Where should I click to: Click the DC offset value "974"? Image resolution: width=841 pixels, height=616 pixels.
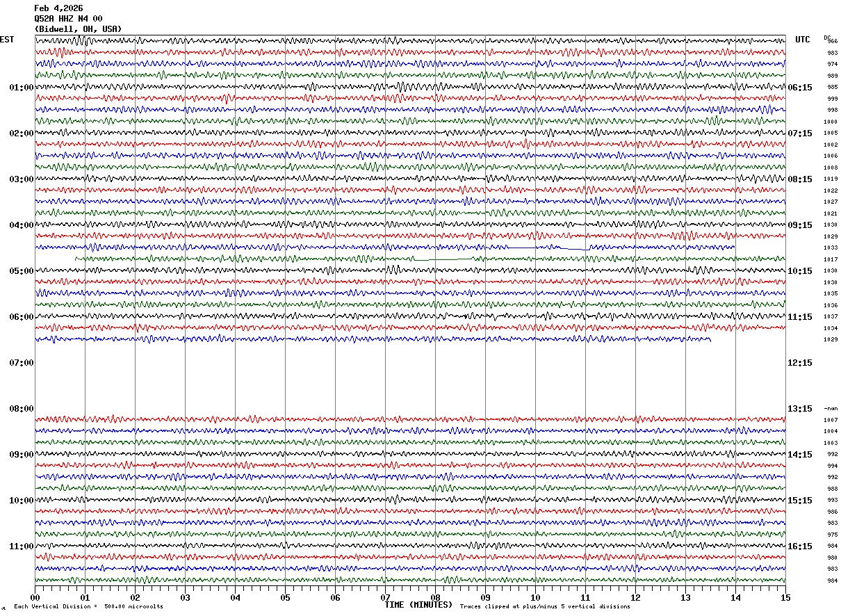(x=832, y=64)
